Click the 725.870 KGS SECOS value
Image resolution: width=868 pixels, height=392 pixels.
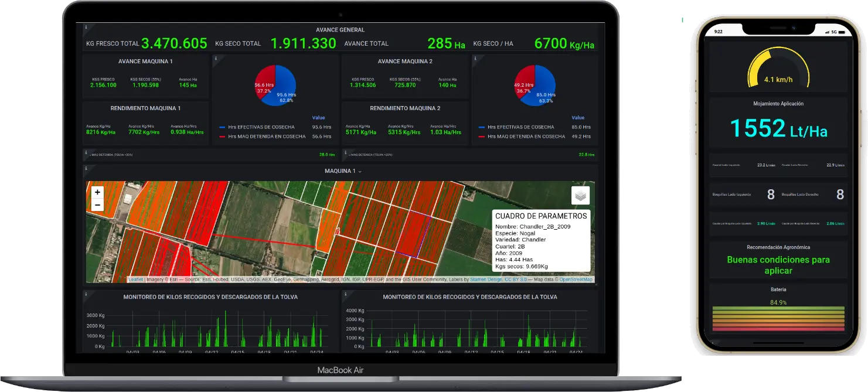coord(405,86)
